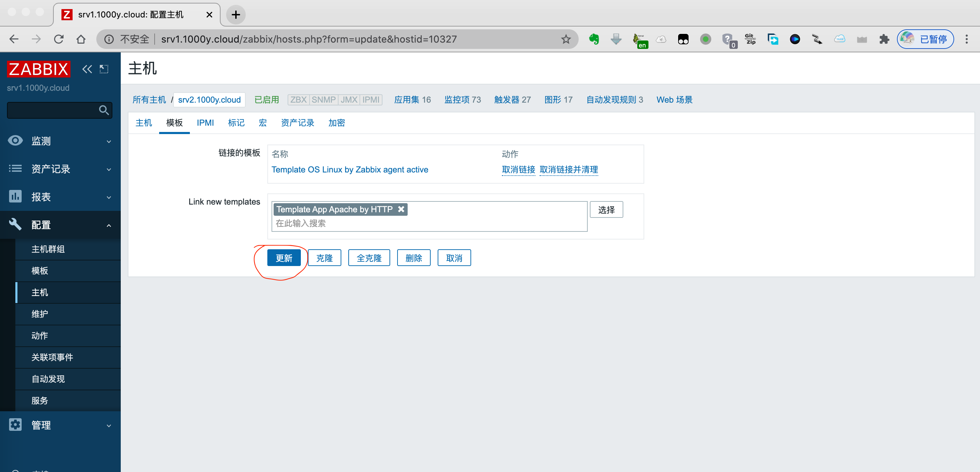Open Template OS Linux by Zabbix agent active

tap(350, 170)
